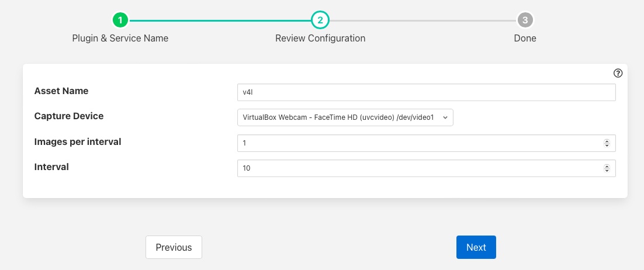Click the step 3 circle indicator
This screenshot has height=270, width=644.
point(525,20)
